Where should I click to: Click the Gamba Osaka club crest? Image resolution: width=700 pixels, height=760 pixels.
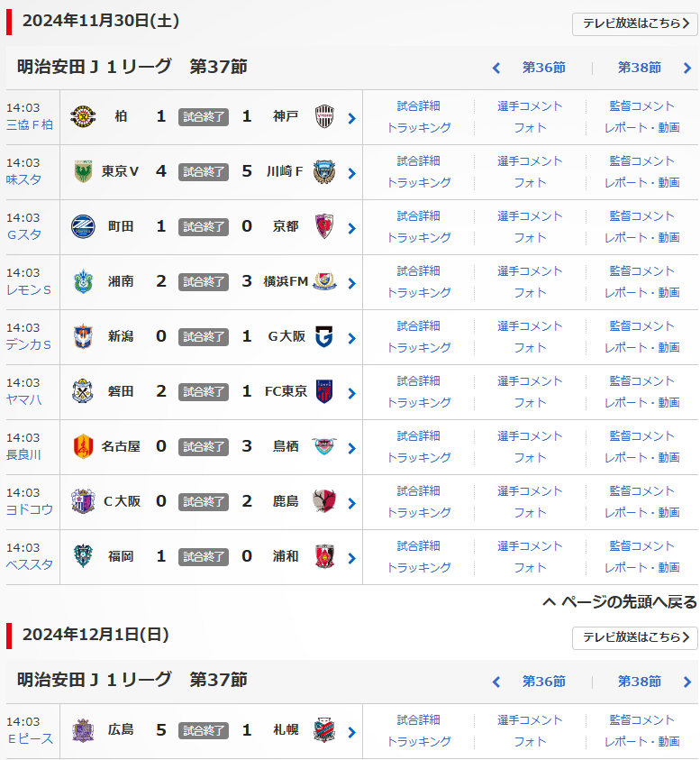point(324,337)
